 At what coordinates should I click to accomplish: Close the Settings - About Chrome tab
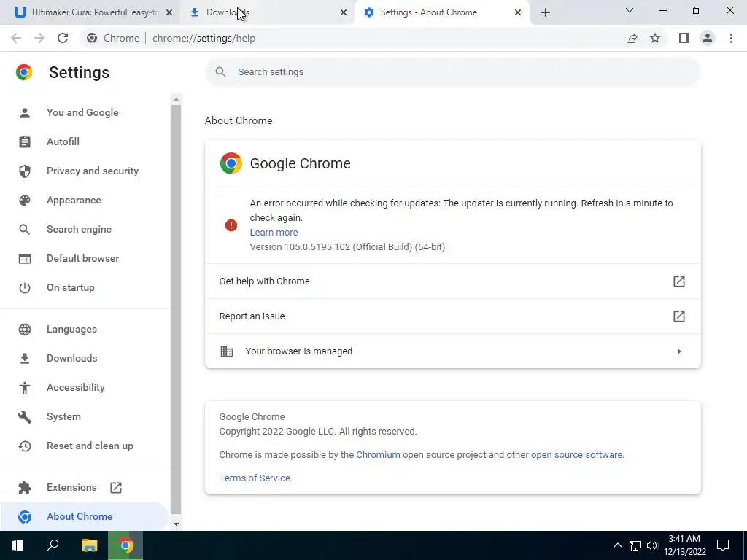518,13
